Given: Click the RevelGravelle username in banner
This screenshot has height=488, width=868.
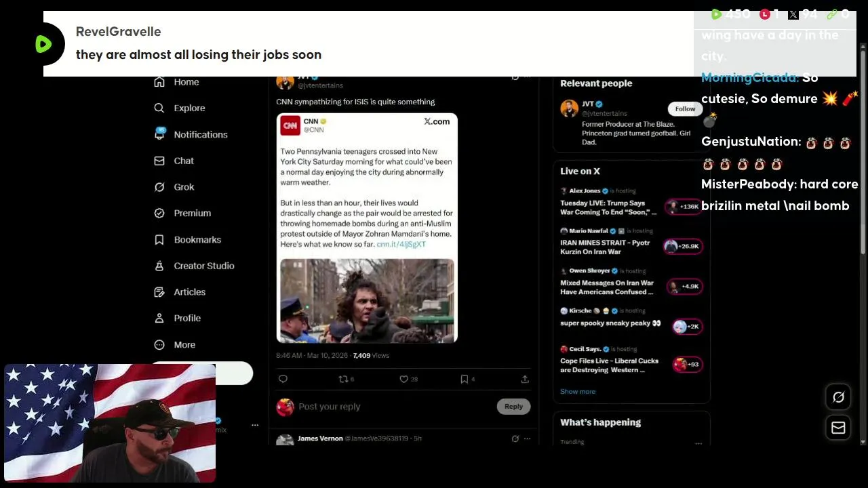Looking at the screenshot, I should click(x=118, y=32).
